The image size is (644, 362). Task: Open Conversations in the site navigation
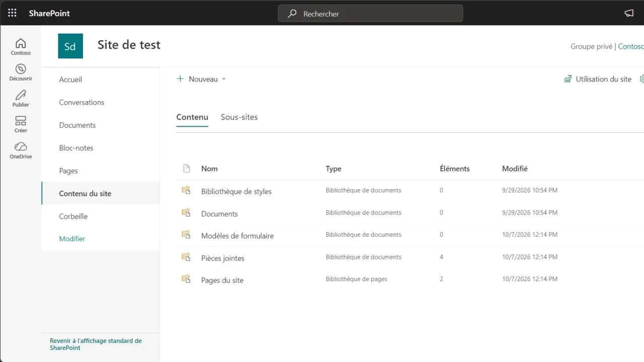[x=82, y=102]
